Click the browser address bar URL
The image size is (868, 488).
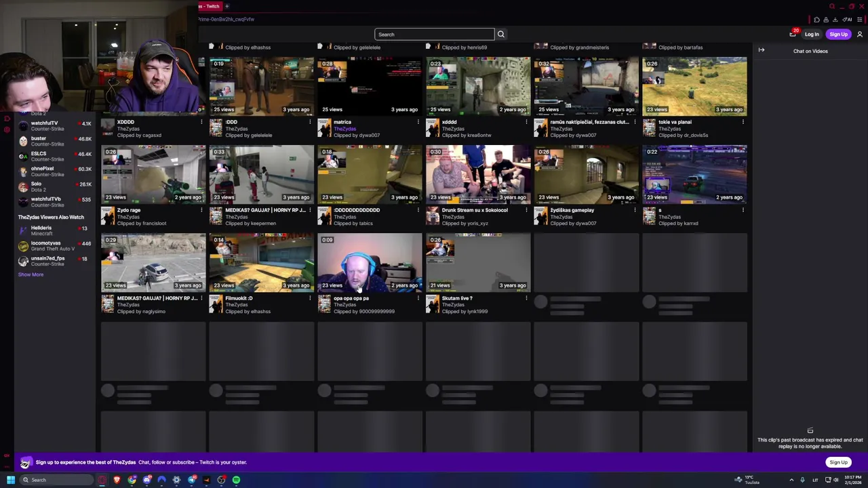click(226, 19)
